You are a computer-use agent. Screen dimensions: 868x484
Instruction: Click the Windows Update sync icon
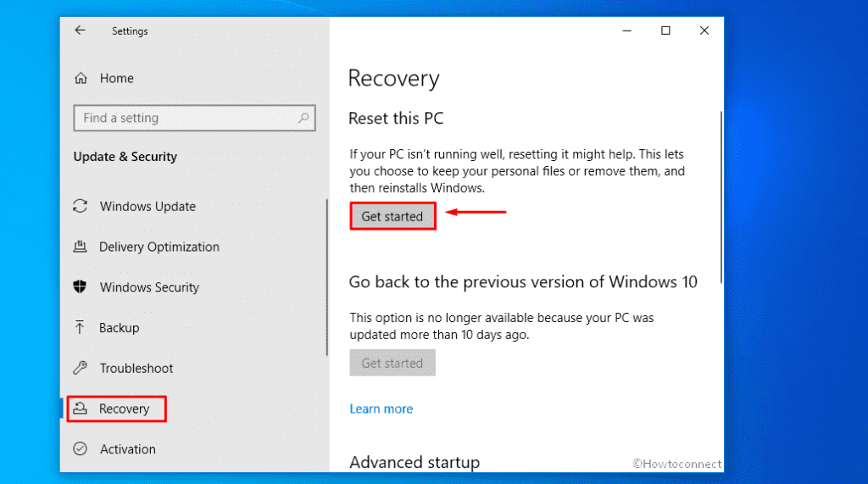tap(81, 206)
